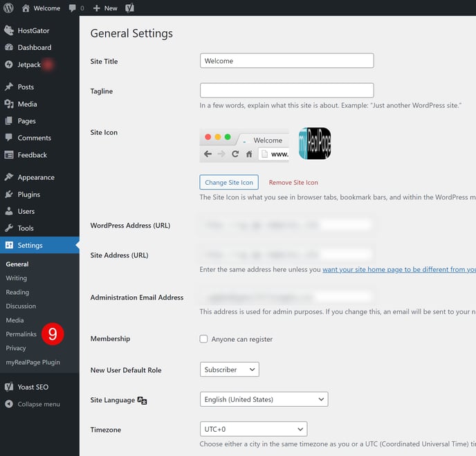
Task: Click the Pages icon in sidebar
Action: (9, 121)
